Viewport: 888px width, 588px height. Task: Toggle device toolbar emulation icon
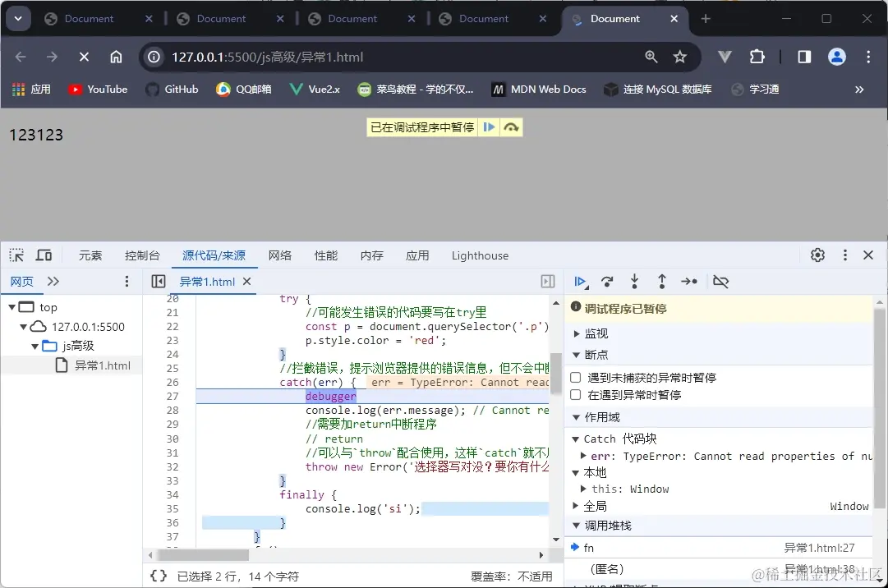[x=44, y=255]
